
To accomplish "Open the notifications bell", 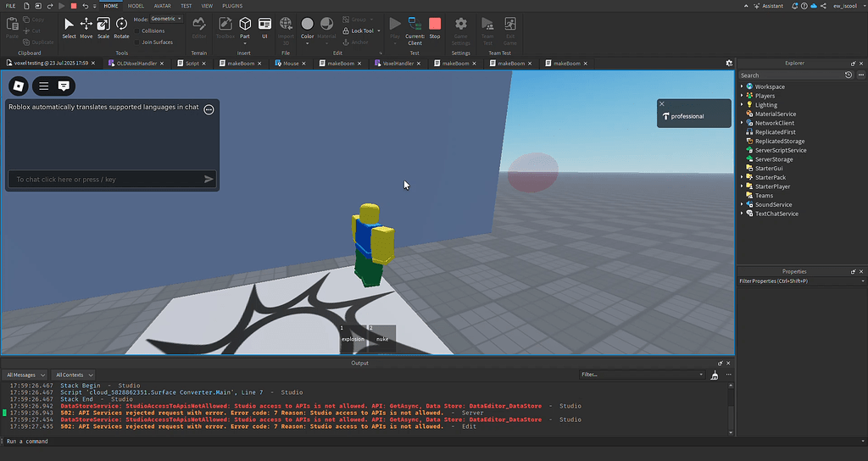I will pos(794,6).
